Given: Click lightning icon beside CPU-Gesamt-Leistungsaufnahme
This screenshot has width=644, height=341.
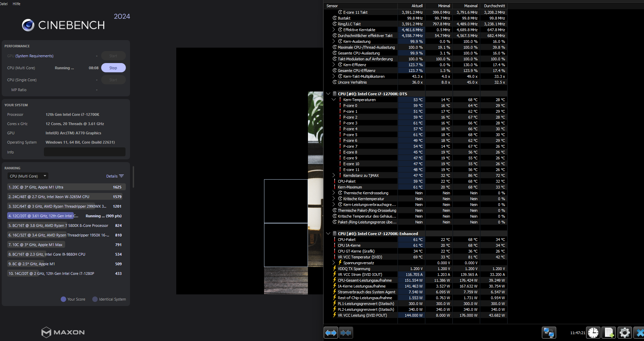Looking at the screenshot, I should pyautogui.click(x=335, y=280).
